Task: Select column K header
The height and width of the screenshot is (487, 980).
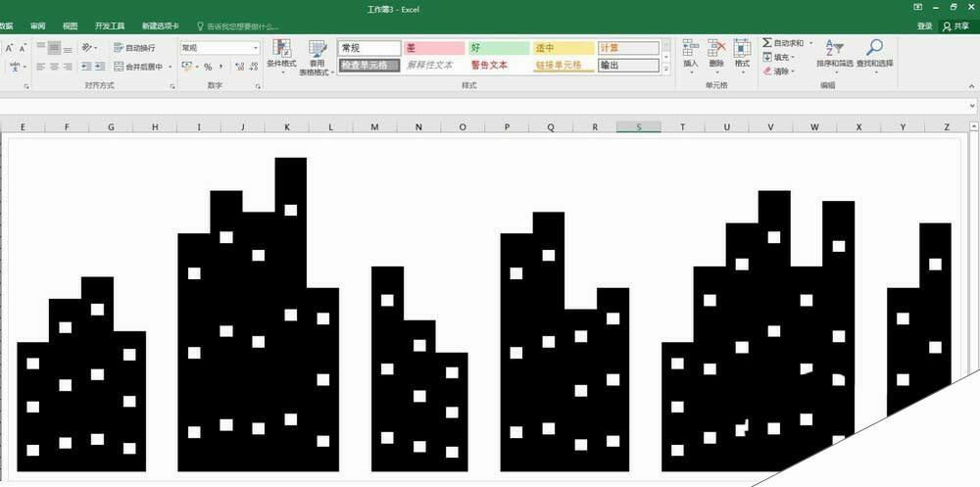Action: 287,127
